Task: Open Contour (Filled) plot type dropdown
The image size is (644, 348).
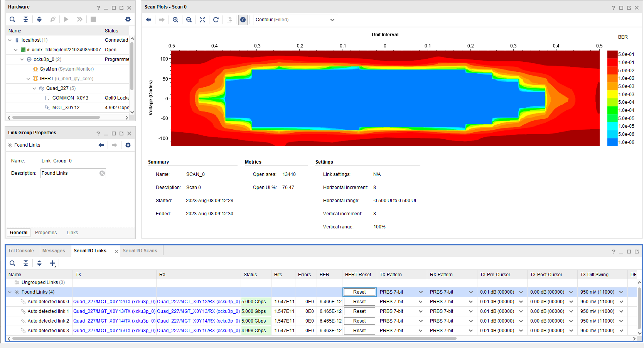Action: click(x=295, y=20)
